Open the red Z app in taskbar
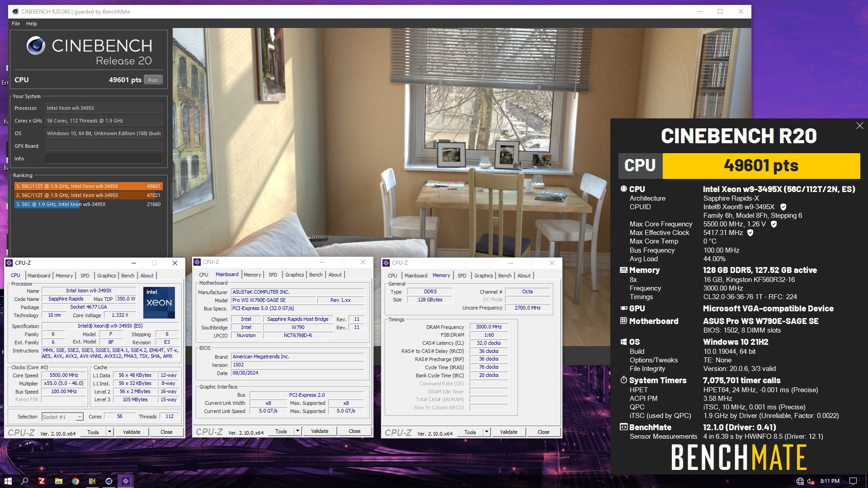Image resolution: width=868 pixels, height=488 pixels. pos(42,481)
